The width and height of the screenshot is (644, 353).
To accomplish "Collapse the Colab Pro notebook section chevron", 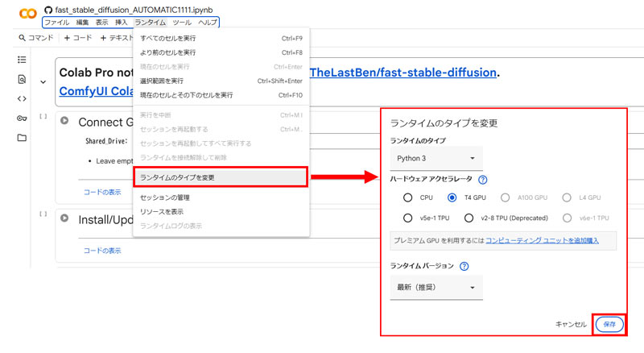I will 43,82.
